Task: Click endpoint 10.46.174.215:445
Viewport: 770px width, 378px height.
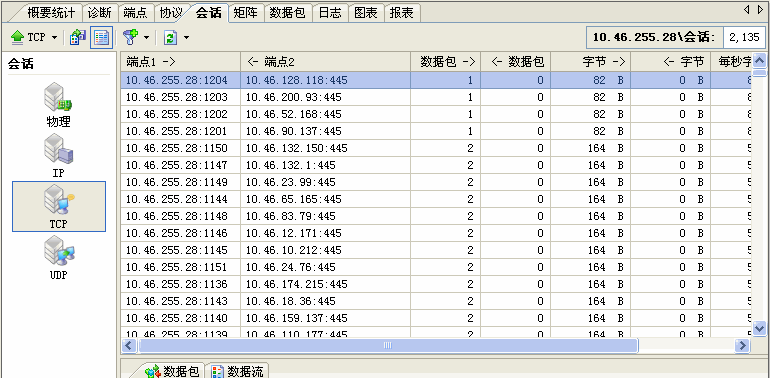Action: pyautogui.click(x=297, y=284)
